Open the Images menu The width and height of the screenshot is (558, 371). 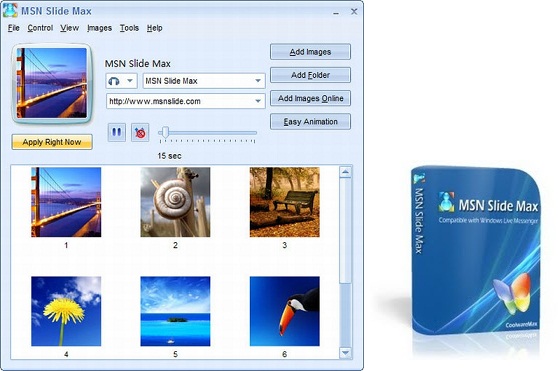[99, 28]
